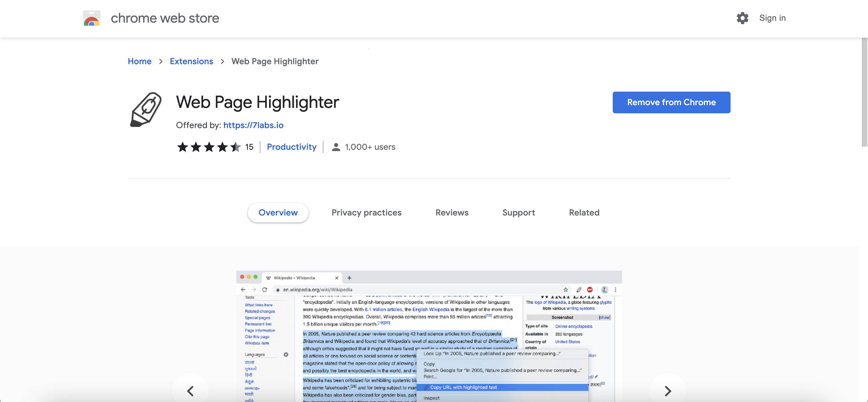Viewport: 868px width, 402px height.
Task: Open the Reviews tab
Action: click(452, 213)
